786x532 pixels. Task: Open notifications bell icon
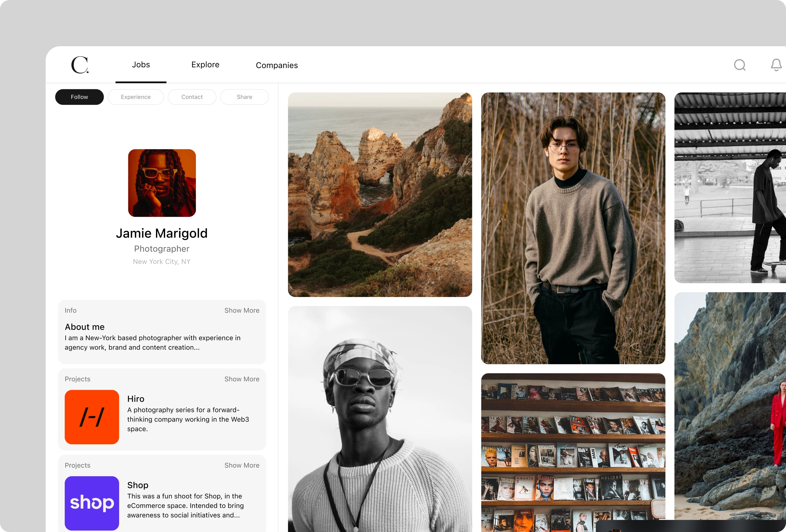[776, 65]
